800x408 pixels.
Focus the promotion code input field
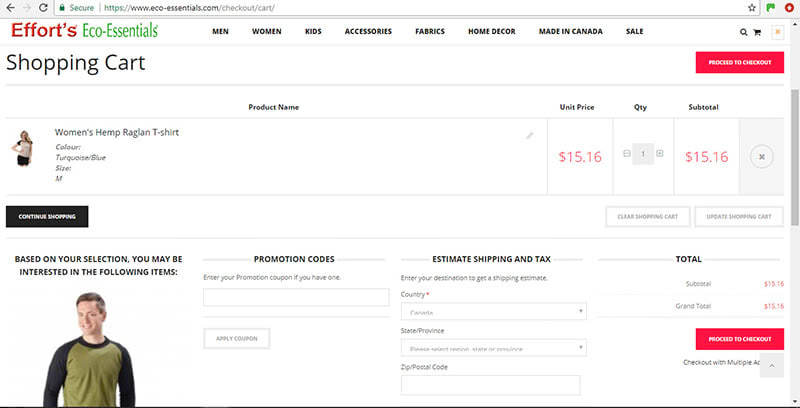(296, 297)
